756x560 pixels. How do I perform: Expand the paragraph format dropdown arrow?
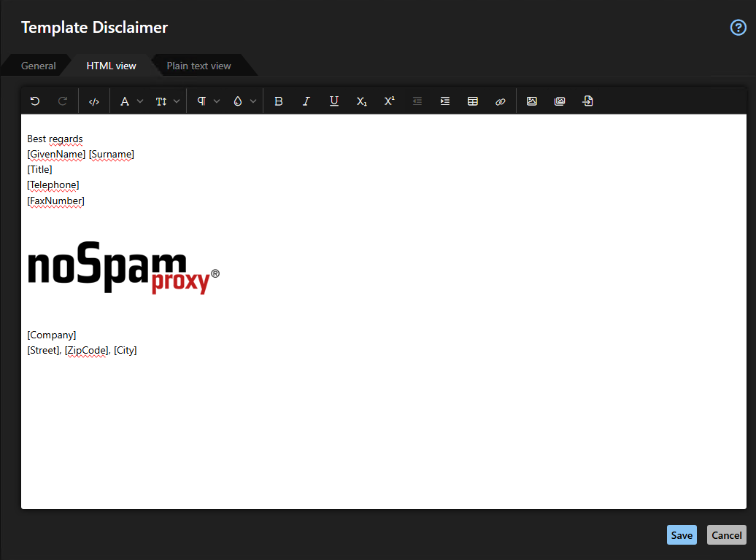(x=217, y=101)
